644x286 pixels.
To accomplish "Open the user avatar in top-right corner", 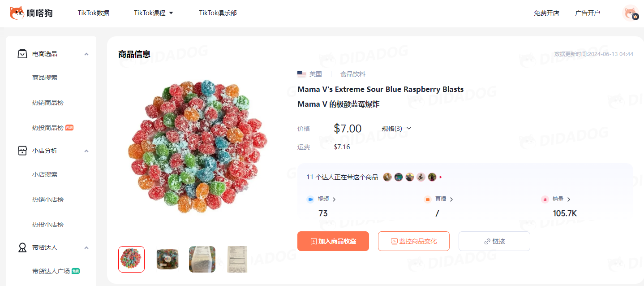I will coord(631,13).
